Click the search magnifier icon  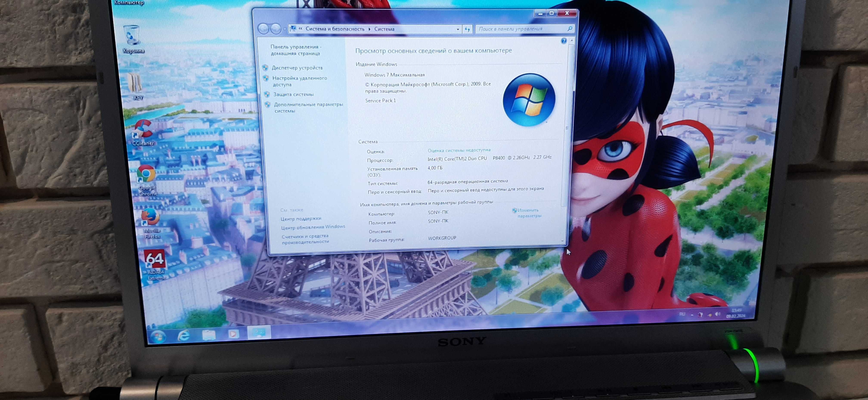click(x=570, y=29)
